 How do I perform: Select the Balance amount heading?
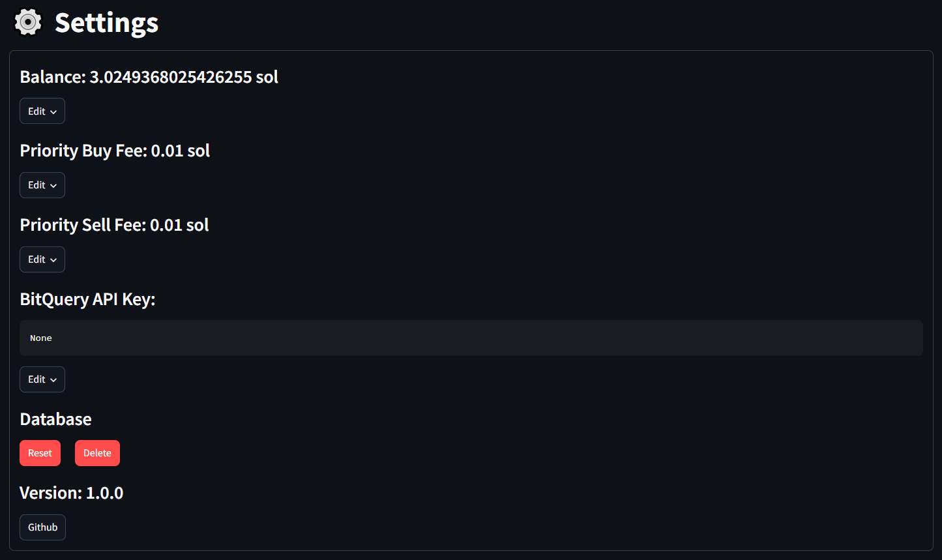point(149,77)
